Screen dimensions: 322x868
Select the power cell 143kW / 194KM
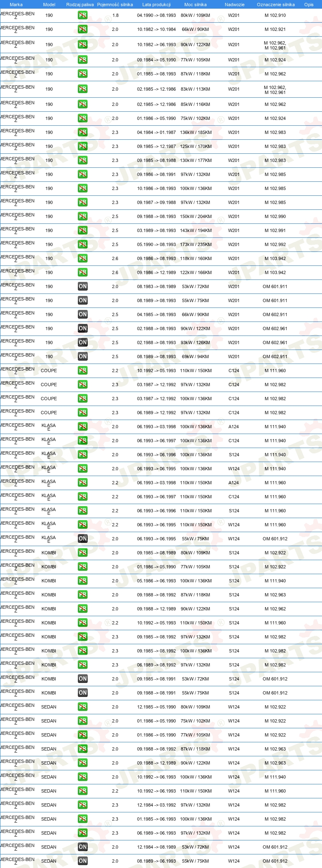pyautogui.click(x=196, y=230)
